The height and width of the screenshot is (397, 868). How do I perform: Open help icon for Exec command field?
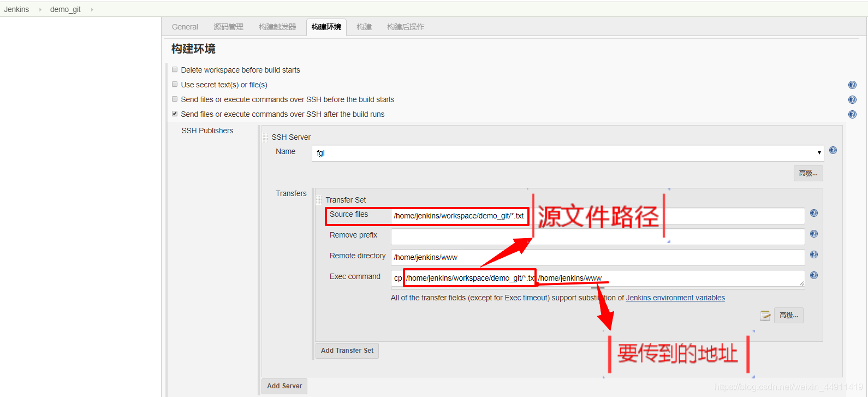pyautogui.click(x=814, y=275)
